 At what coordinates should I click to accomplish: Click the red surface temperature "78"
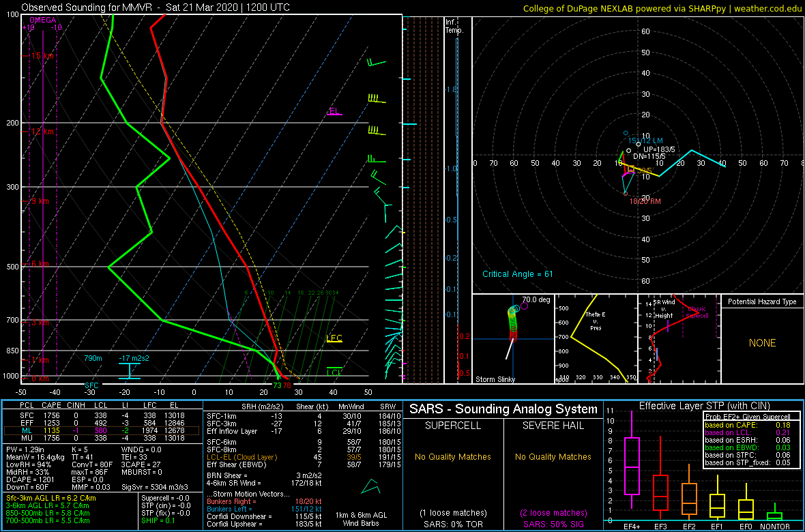point(287,385)
